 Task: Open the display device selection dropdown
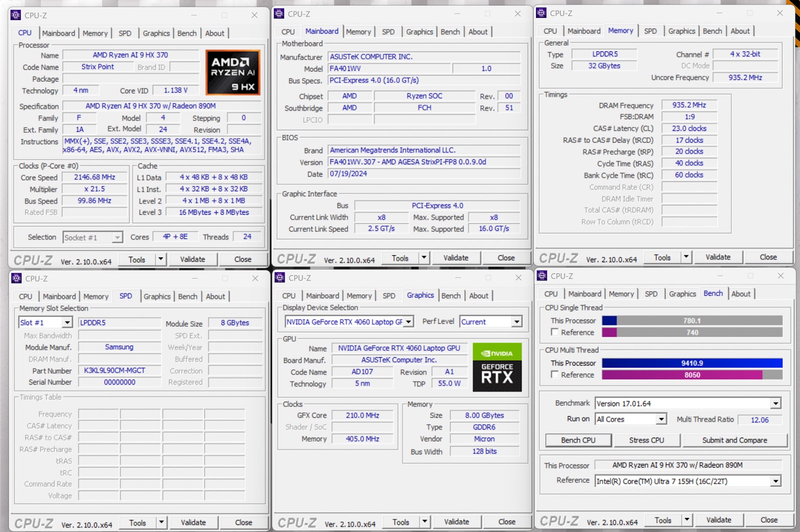click(408, 322)
